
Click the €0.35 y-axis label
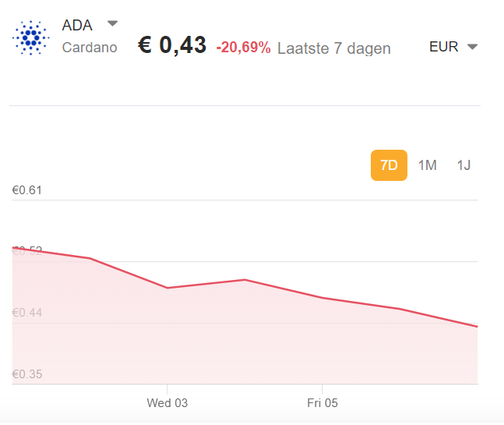coord(27,374)
